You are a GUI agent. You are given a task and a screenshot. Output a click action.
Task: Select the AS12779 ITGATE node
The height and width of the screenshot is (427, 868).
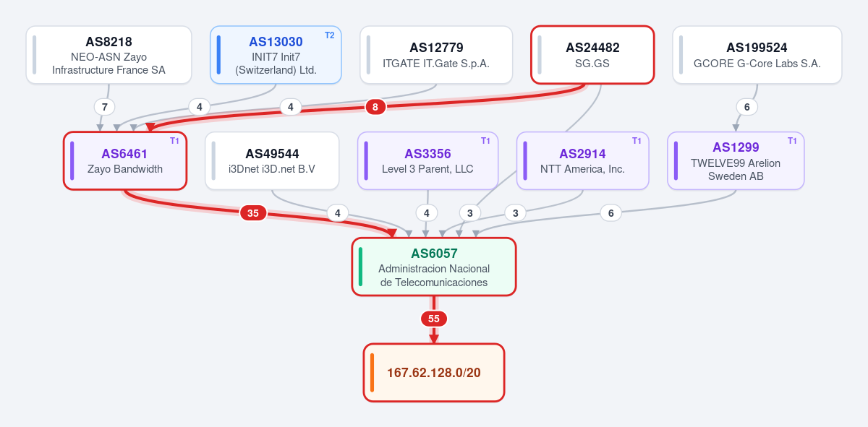436,55
